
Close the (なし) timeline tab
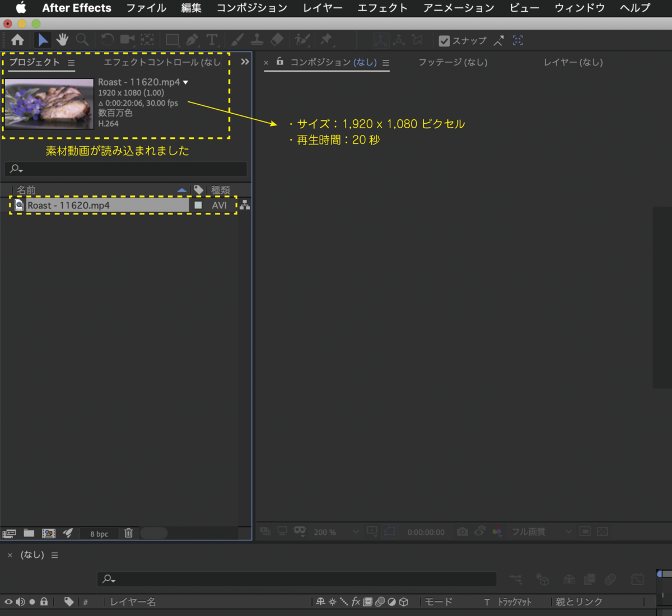[10, 555]
